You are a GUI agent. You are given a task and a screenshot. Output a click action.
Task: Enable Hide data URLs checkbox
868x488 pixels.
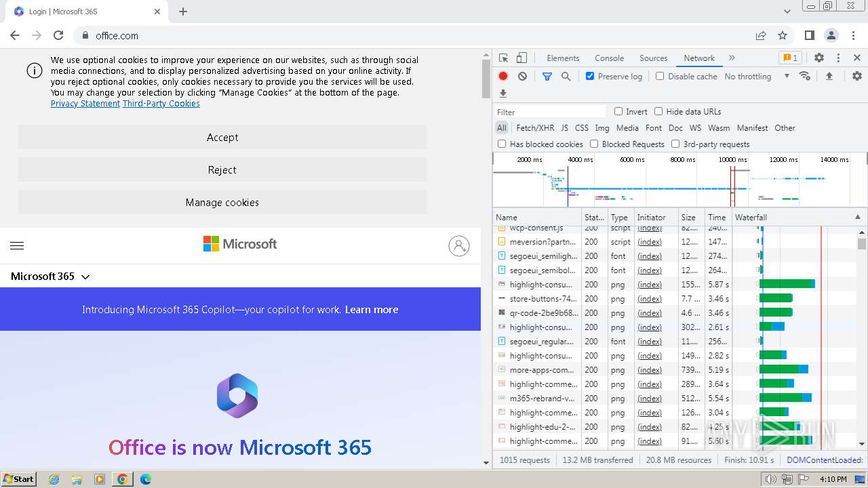pos(658,111)
